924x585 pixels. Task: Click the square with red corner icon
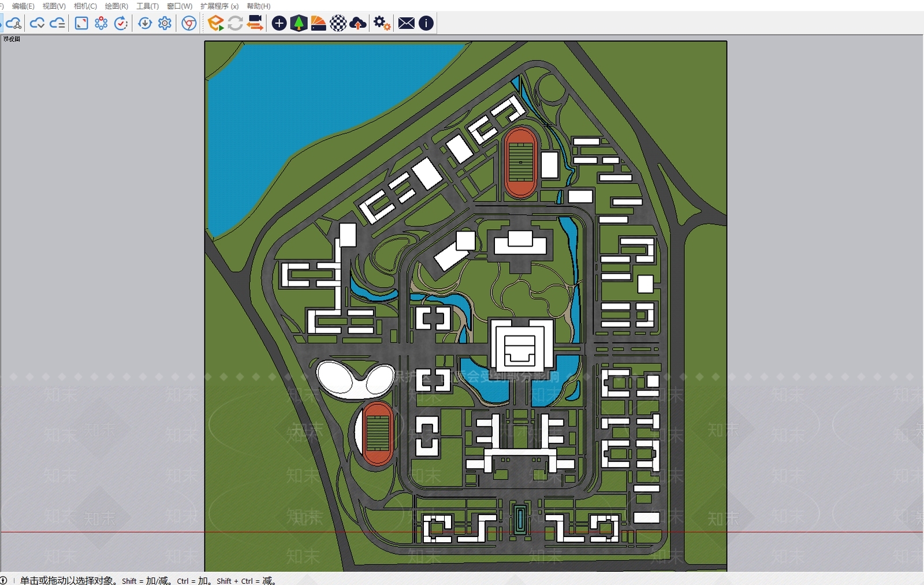(x=81, y=23)
